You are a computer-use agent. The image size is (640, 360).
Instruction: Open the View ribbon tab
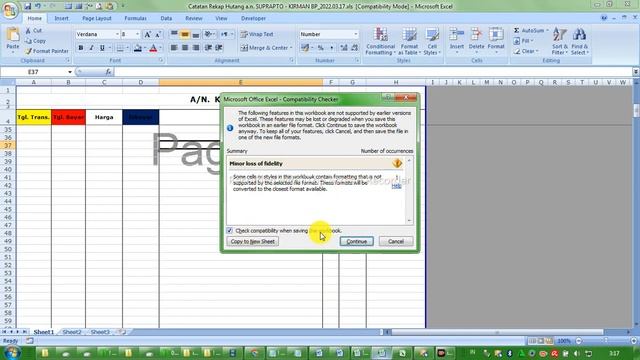[221, 18]
